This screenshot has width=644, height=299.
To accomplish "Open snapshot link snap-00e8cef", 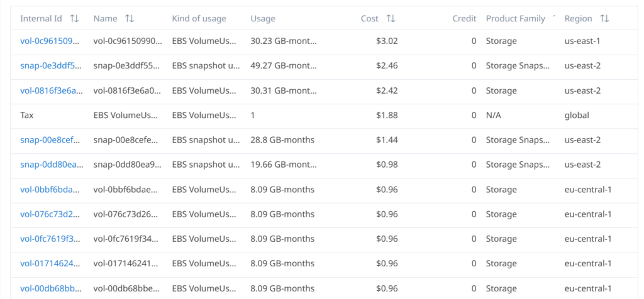I will tap(52, 140).
